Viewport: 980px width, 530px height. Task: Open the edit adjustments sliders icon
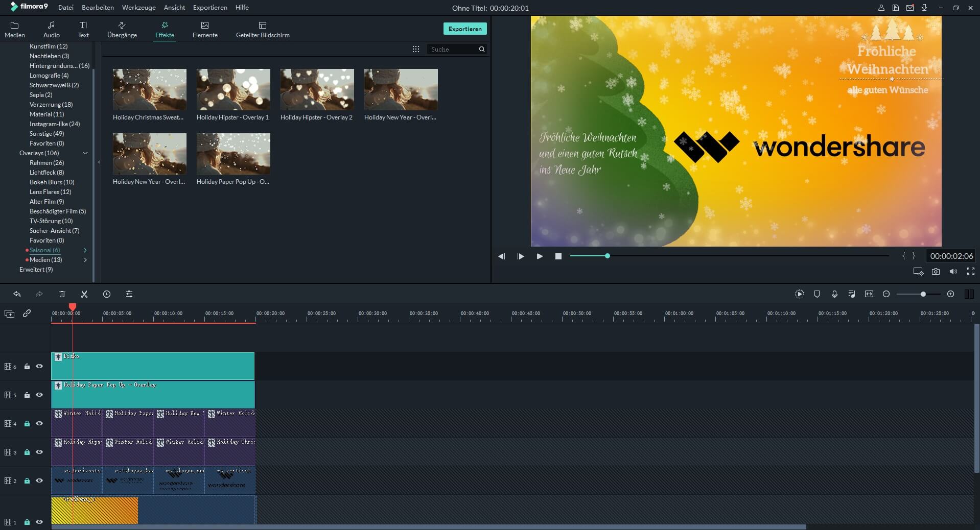[129, 294]
